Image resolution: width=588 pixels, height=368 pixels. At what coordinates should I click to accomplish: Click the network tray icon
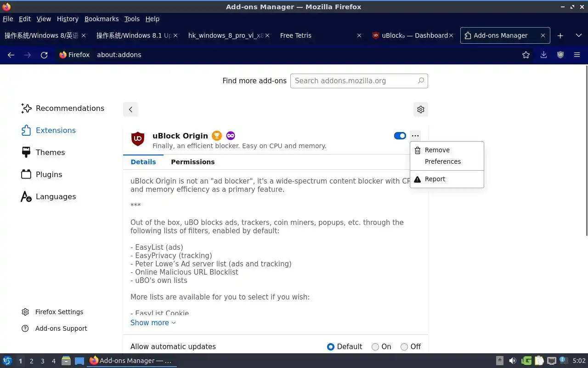552,361
